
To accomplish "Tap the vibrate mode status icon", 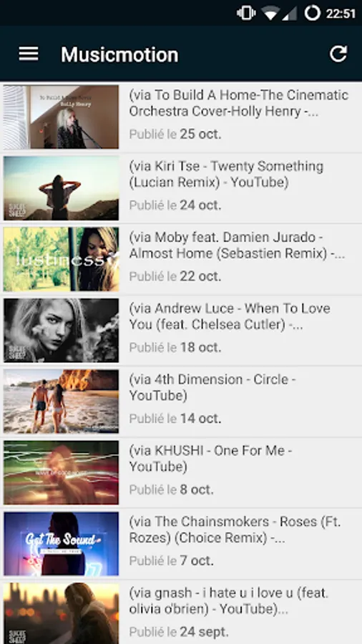I will pyautogui.click(x=246, y=13).
